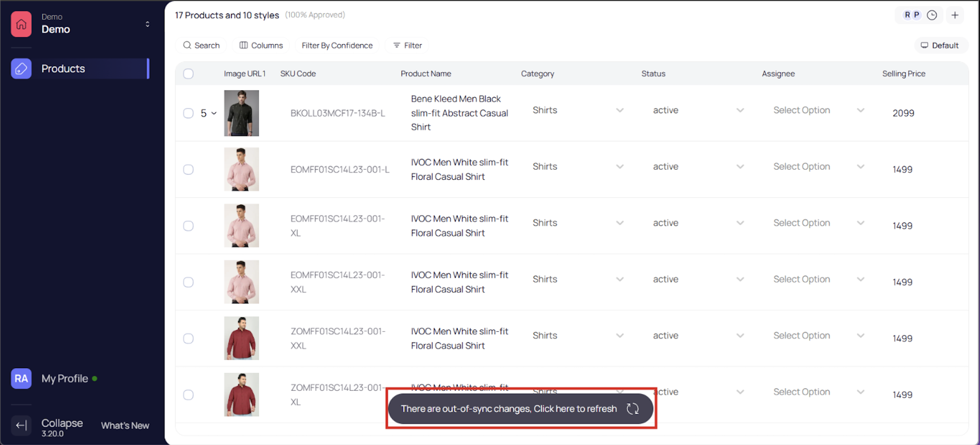
Task: Click the refresh sync icon in toast
Action: 632,409
